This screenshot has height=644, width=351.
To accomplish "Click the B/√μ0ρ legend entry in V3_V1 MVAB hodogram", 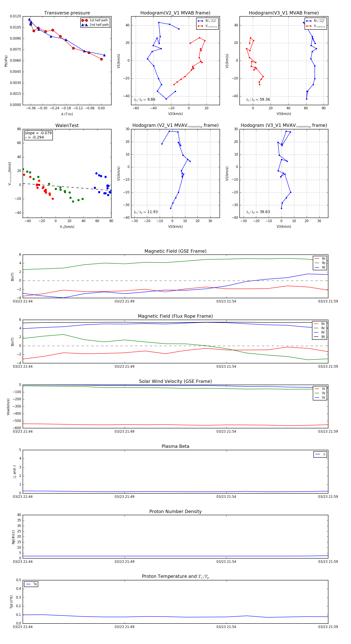I will click(x=316, y=21).
